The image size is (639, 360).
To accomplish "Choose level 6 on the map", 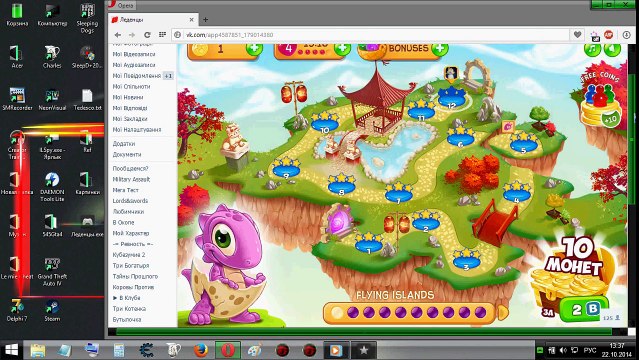I will click(461, 137).
